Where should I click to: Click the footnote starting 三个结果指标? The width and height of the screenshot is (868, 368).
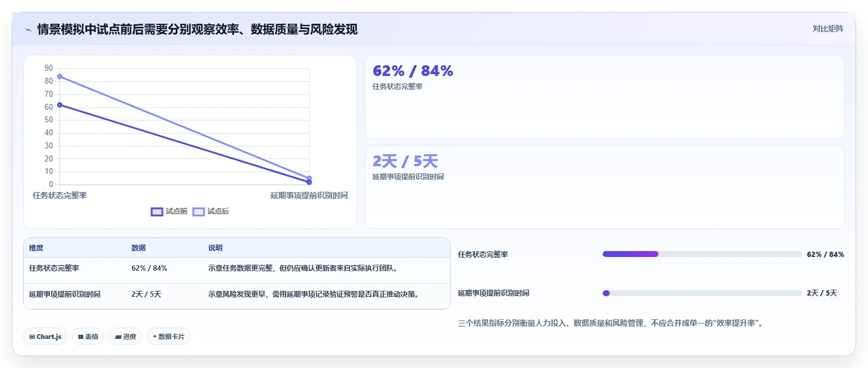pyautogui.click(x=610, y=323)
